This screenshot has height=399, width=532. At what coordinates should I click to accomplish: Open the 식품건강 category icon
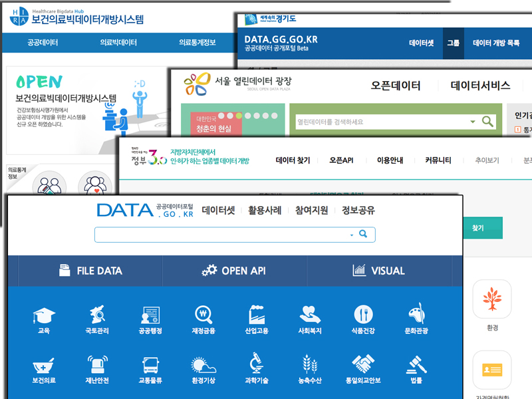pos(363,314)
